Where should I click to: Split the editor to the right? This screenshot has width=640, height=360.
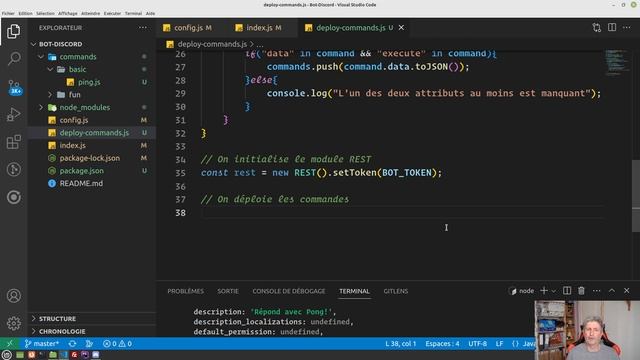[612, 27]
